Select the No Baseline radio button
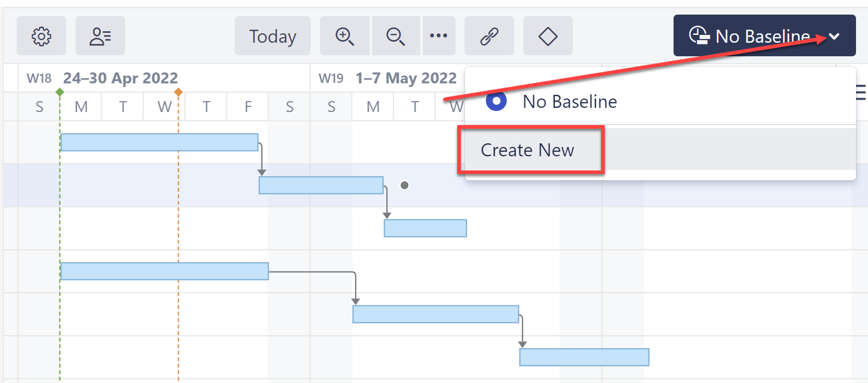 496,101
